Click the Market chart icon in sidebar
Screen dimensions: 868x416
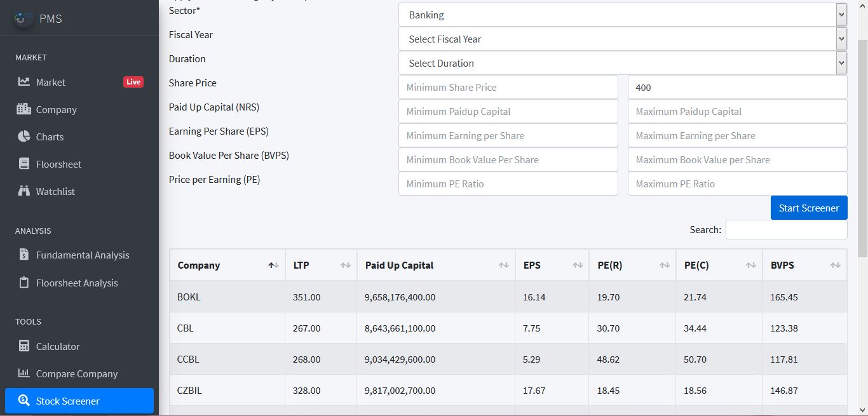tap(24, 82)
